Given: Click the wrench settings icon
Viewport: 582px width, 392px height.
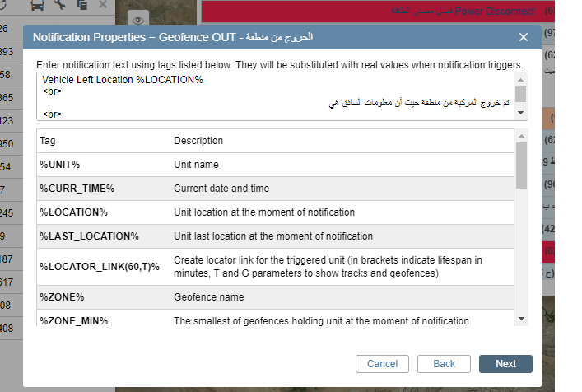Looking at the screenshot, I should (x=59, y=5).
